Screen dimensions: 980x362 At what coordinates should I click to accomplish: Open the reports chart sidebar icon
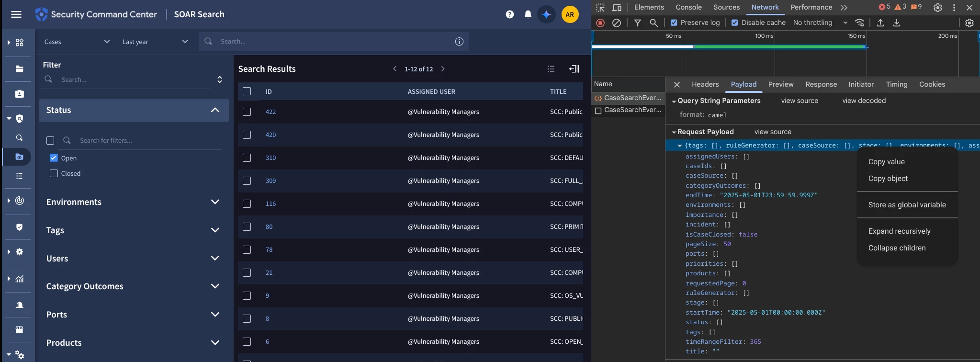(x=20, y=279)
